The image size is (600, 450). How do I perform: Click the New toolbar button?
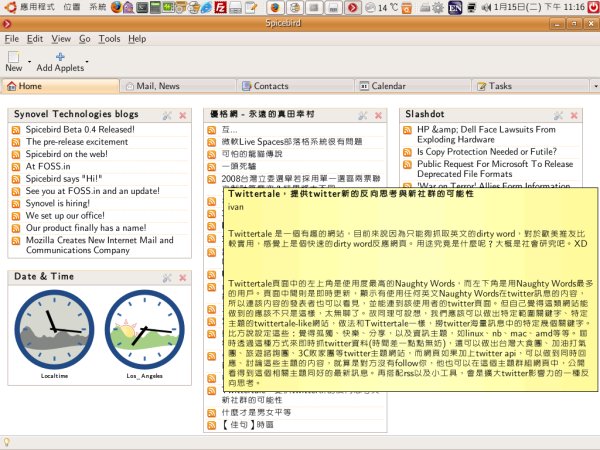14,61
